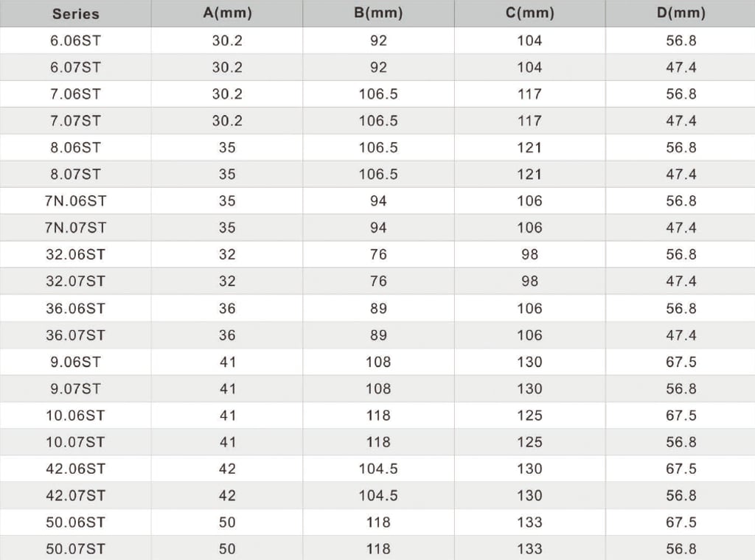Click the 9.06ST series cell
The image size is (755, 560).
76,362
